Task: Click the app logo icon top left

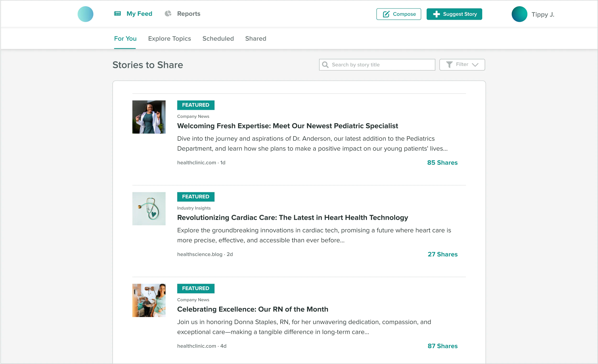Action: pos(85,14)
